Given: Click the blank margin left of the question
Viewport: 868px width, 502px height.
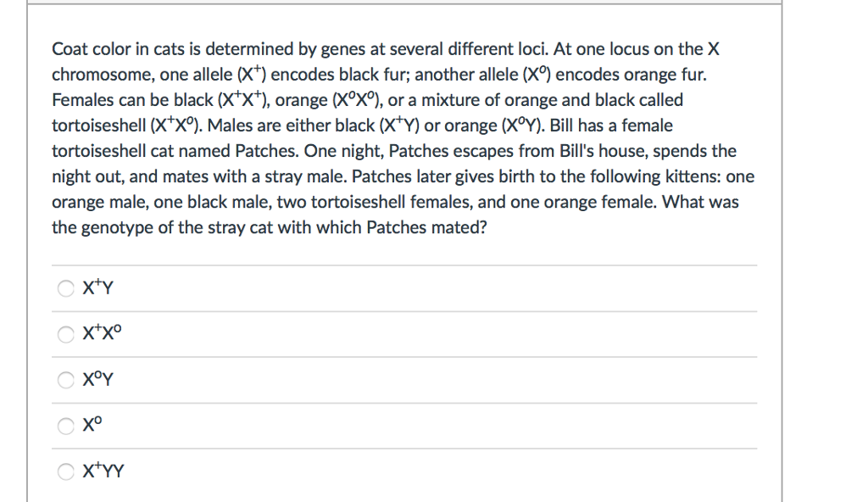Looking at the screenshot, I should [x=38, y=136].
